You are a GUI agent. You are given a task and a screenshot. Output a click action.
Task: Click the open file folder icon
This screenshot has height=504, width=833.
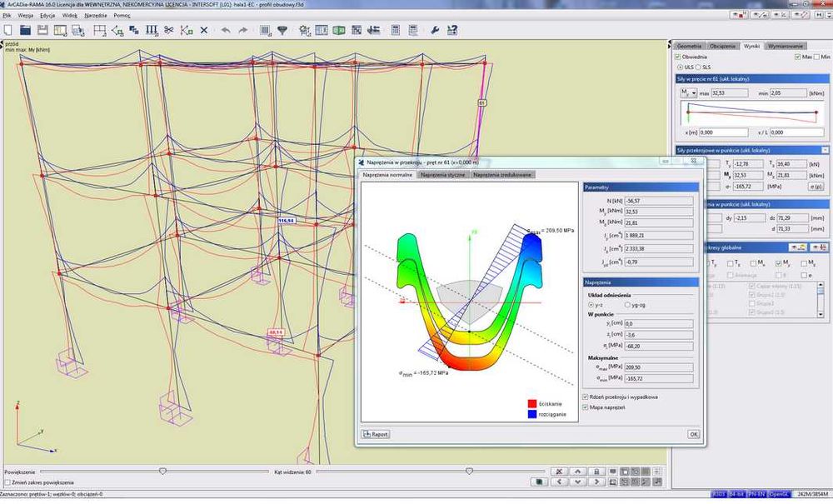pos(26,30)
